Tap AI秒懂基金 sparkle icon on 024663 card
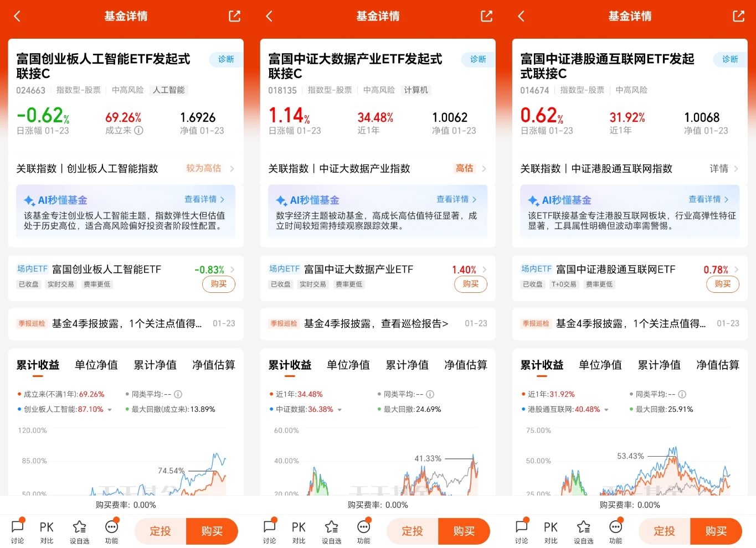 pyautogui.click(x=29, y=200)
